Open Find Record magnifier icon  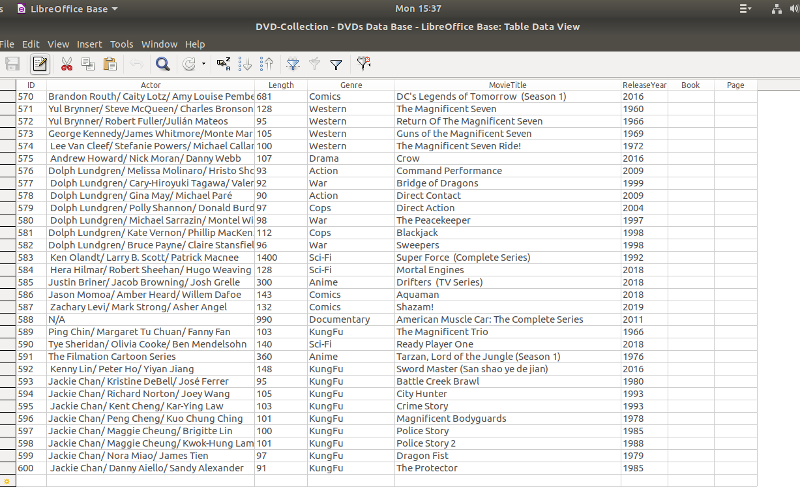click(163, 64)
